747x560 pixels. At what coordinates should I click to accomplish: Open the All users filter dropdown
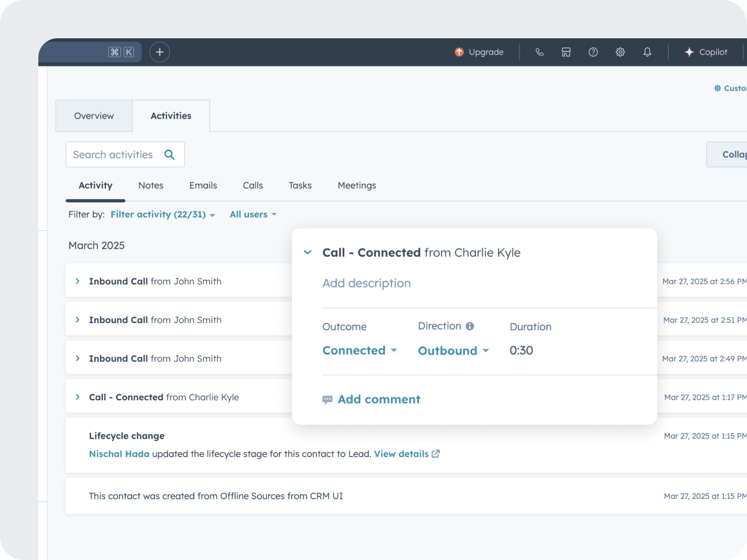click(253, 214)
